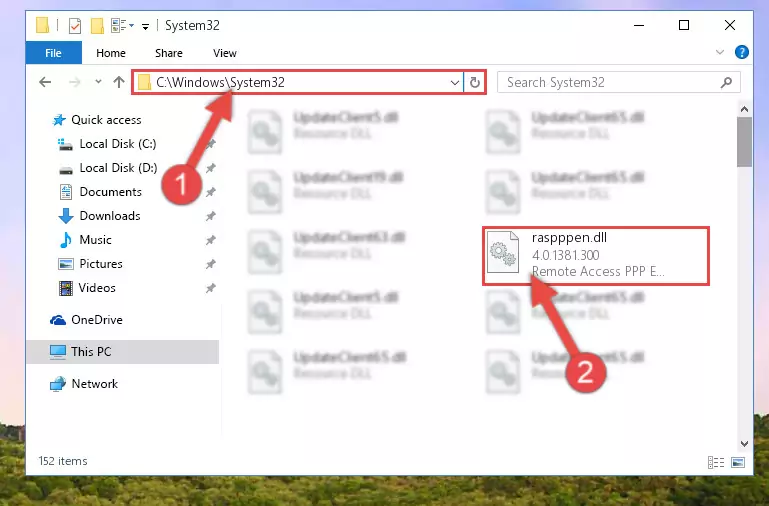Click the Properties quick access toolbar icon

coord(75,25)
